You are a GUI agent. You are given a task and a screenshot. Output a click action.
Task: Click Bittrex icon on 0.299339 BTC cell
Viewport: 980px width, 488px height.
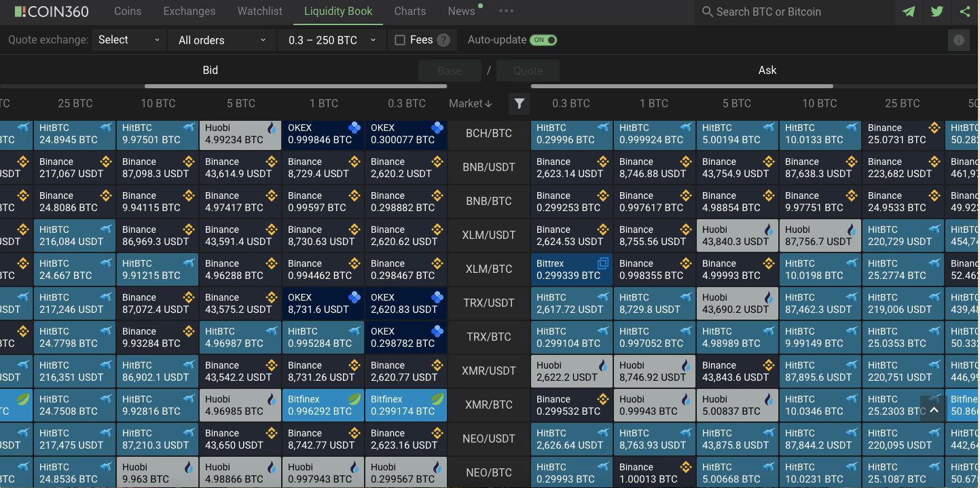(602, 263)
